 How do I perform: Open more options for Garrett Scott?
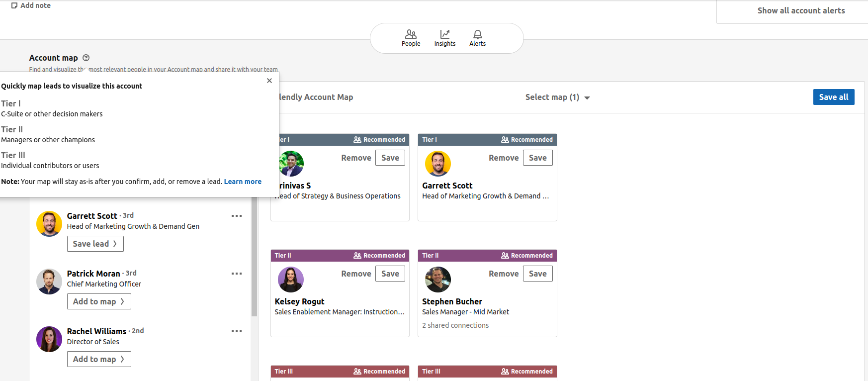point(237,216)
